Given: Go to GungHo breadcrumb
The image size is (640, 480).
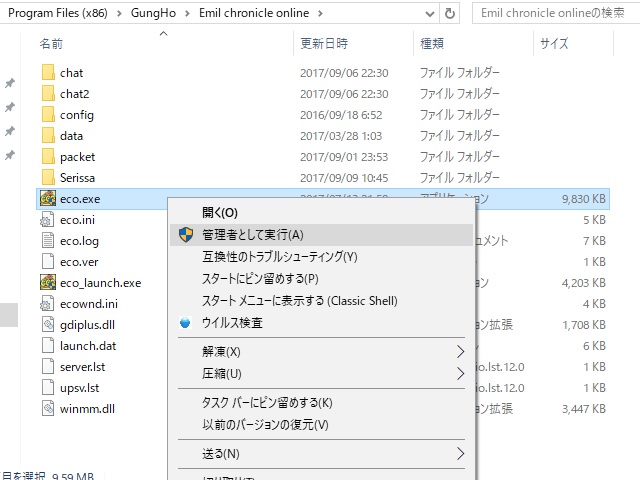Looking at the screenshot, I should click(x=153, y=13).
